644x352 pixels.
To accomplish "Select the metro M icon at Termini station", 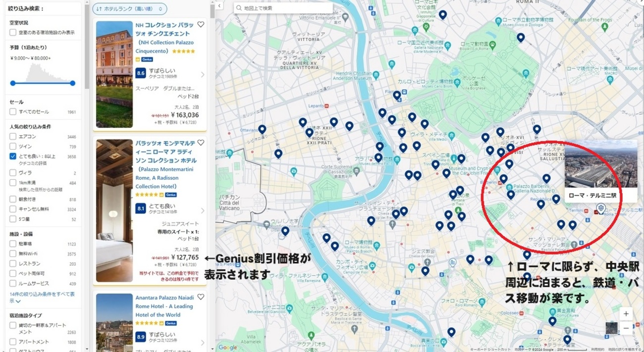I will coord(586,210).
